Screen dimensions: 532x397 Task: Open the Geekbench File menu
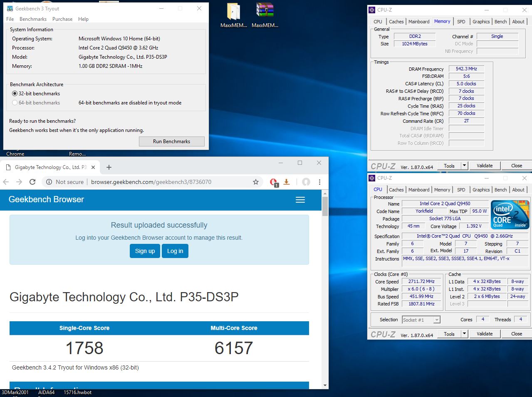(x=10, y=19)
